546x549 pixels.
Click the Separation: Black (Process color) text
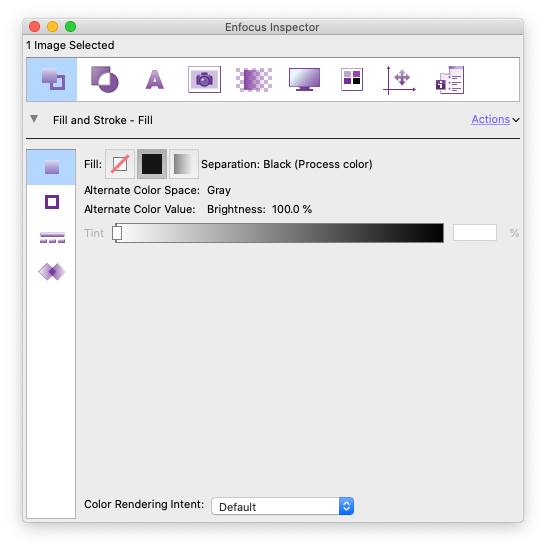click(x=286, y=164)
